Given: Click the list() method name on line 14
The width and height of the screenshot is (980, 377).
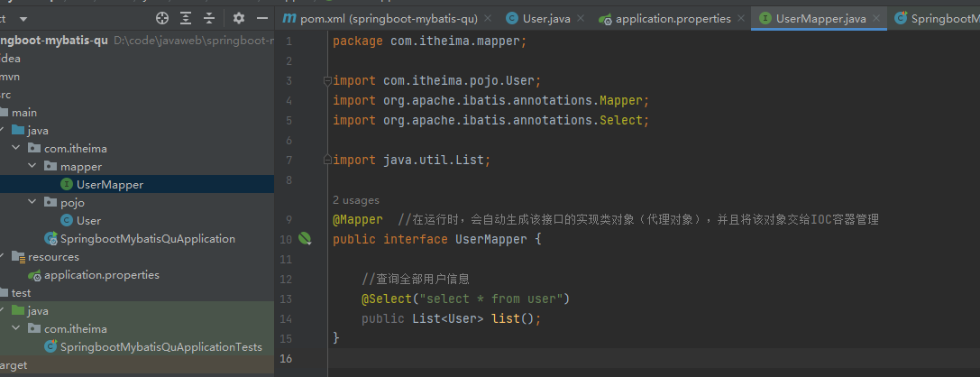Looking at the screenshot, I should coord(506,319).
